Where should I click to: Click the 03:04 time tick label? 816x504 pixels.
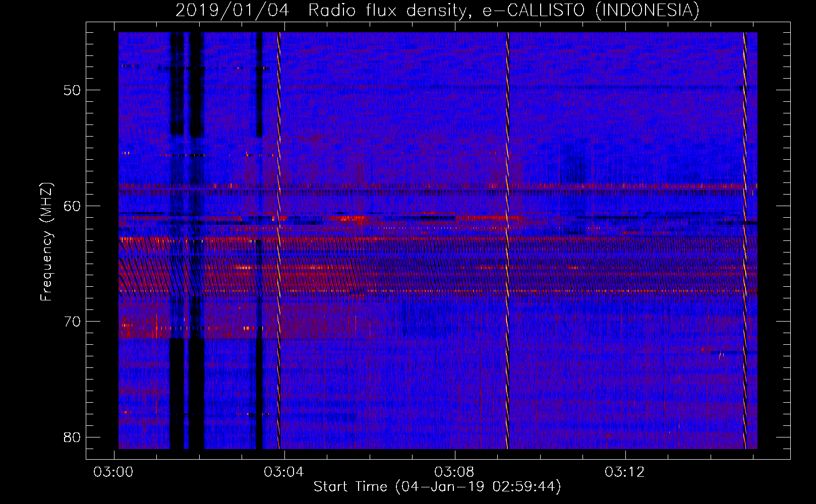pos(284,472)
